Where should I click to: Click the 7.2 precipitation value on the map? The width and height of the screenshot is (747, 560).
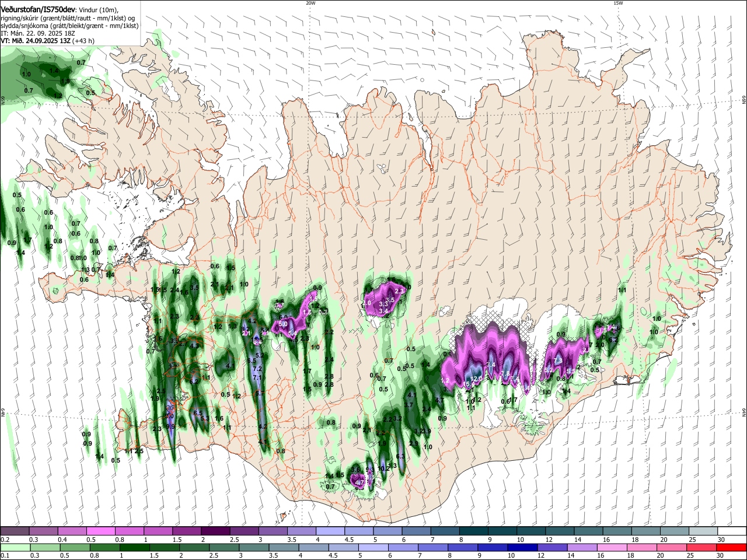pyautogui.click(x=257, y=369)
